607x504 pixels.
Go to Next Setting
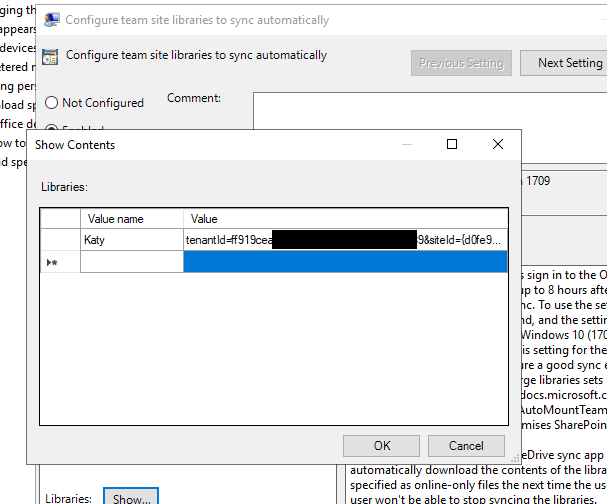coord(568,63)
